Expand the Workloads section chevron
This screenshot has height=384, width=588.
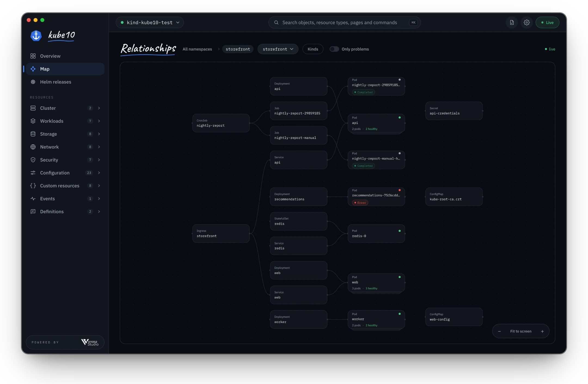click(99, 121)
